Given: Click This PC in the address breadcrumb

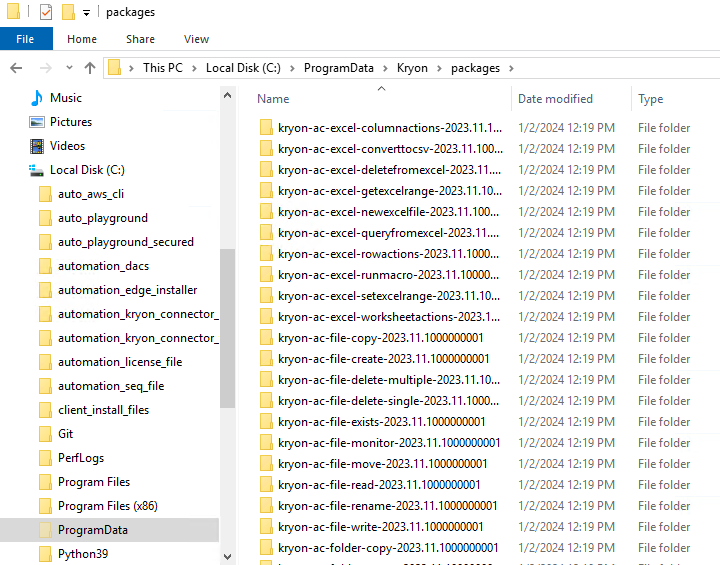Looking at the screenshot, I should coord(163,68).
